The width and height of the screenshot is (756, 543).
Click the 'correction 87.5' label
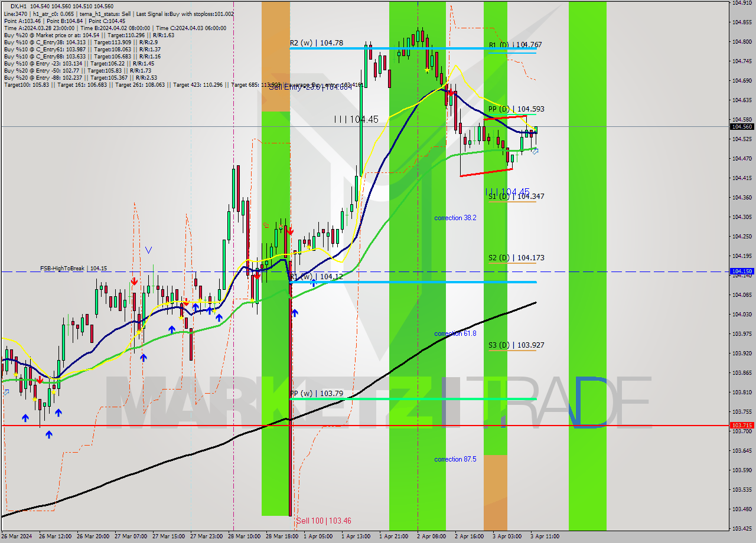pyautogui.click(x=455, y=459)
